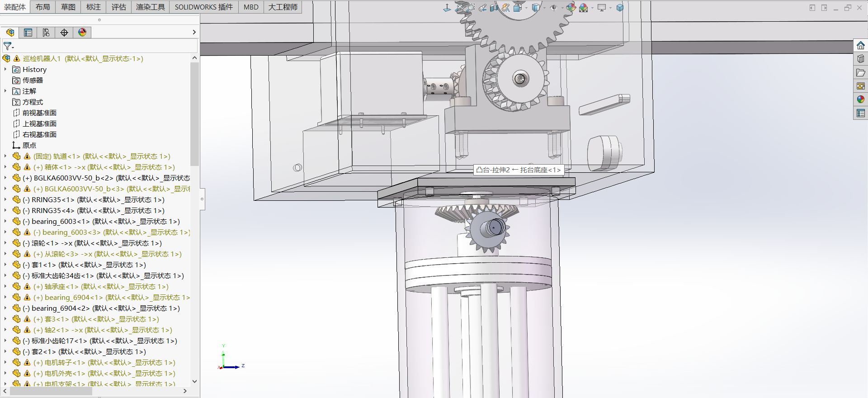Viewport: 868px width, 398px height.
Task: Open the Apply Scene dropdown arrow
Action: click(x=592, y=8)
